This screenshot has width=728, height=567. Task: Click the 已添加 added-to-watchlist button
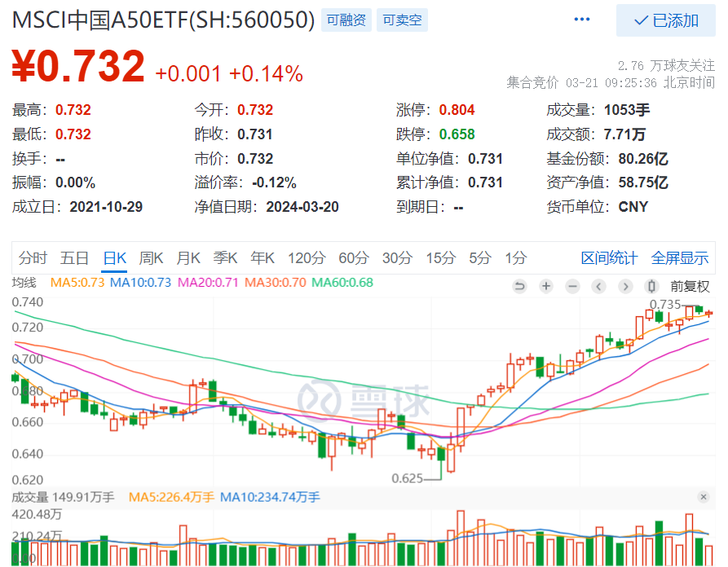(x=666, y=20)
